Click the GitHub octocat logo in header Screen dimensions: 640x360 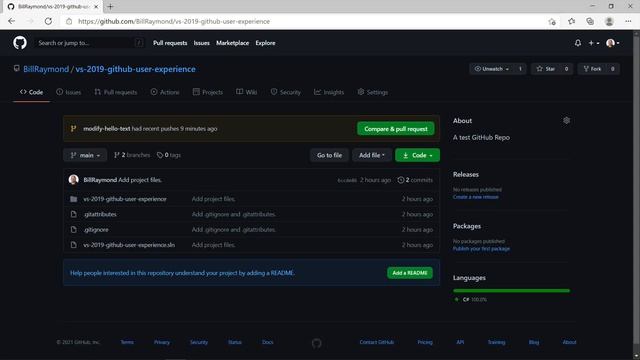point(20,43)
